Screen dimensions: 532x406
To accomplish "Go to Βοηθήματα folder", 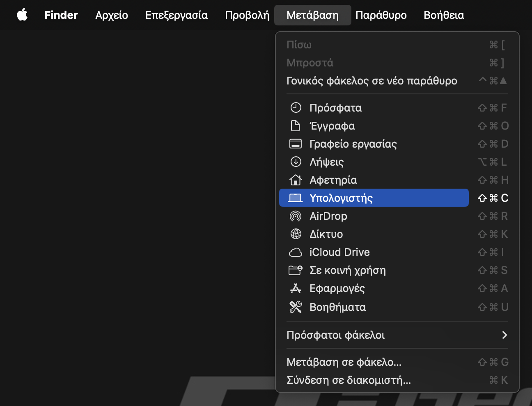I will (x=397, y=307).
